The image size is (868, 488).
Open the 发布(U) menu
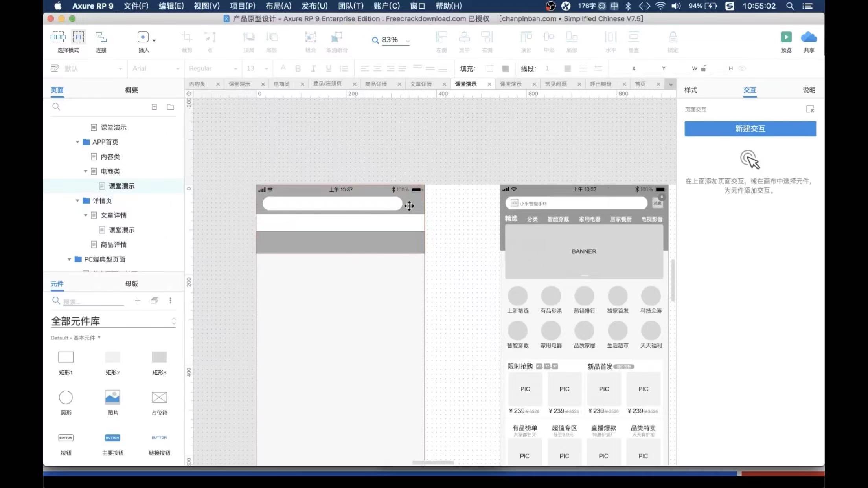tap(314, 6)
